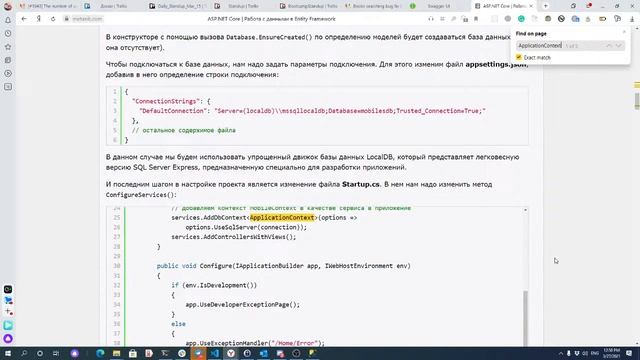Open the collections icon in sidebar

pyautogui.click(x=8, y=60)
